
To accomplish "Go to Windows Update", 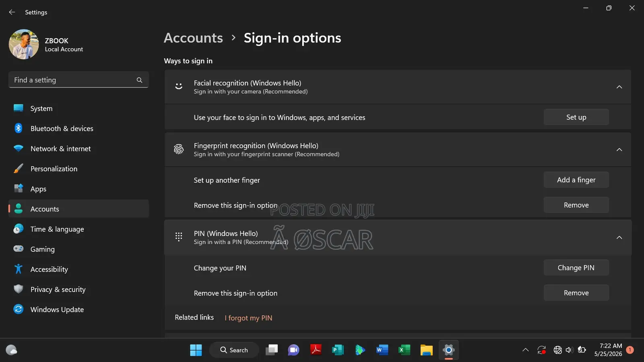I will coord(79,309).
